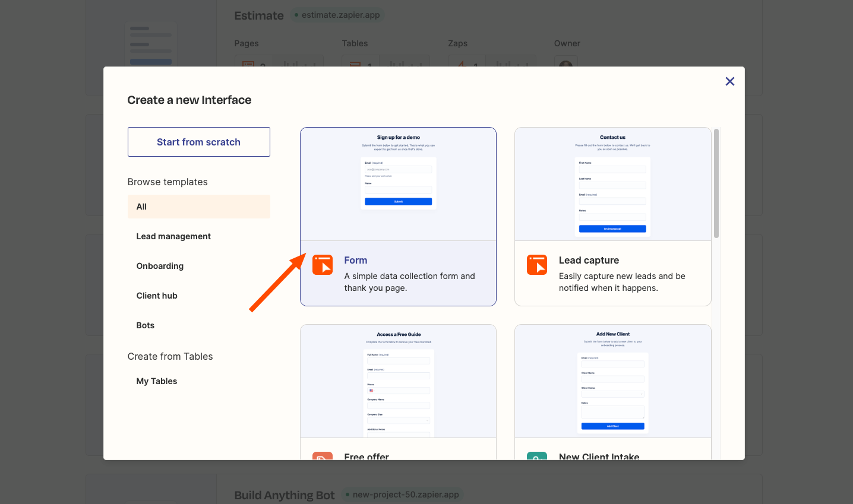Click the Free offer template title
Screen dimensions: 853x504
point(367,456)
